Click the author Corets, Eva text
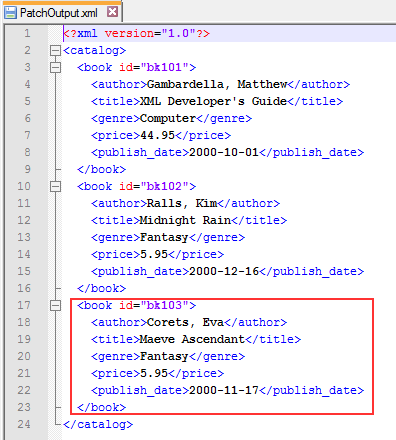Image resolution: width=396 pixels, height=440 pixels. click(x=185, y=322)
